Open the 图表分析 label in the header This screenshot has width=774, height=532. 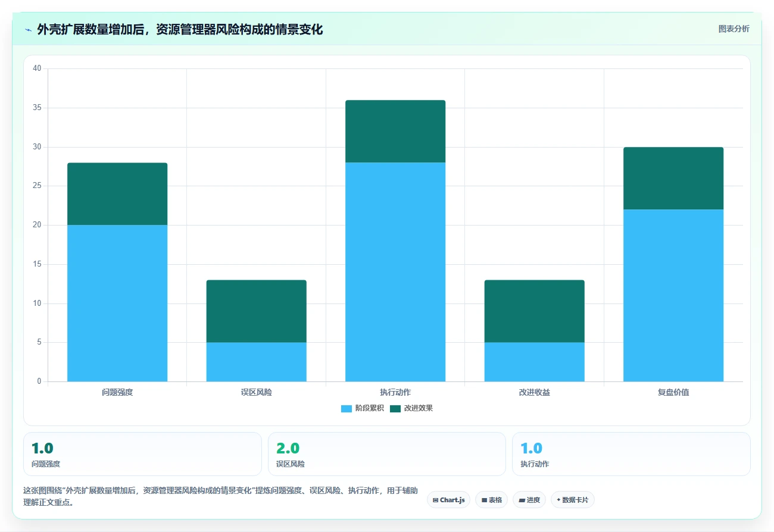[734, 29]
